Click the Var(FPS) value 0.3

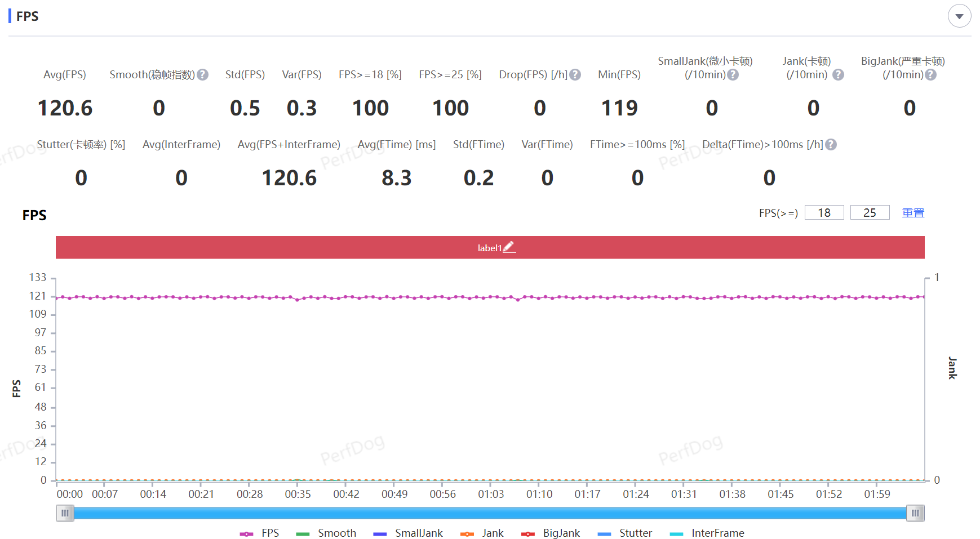pyautogui.click(x=301, y=108)
